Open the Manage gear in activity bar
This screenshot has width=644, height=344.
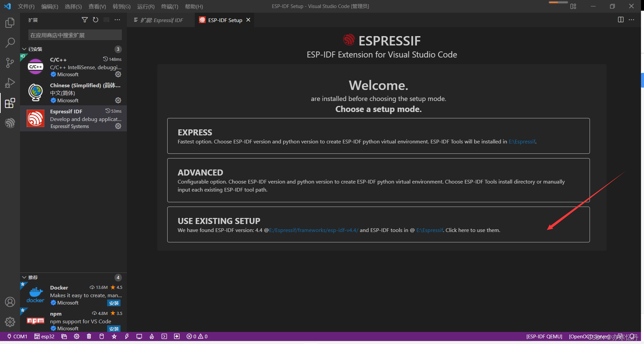tap(10, 322)
